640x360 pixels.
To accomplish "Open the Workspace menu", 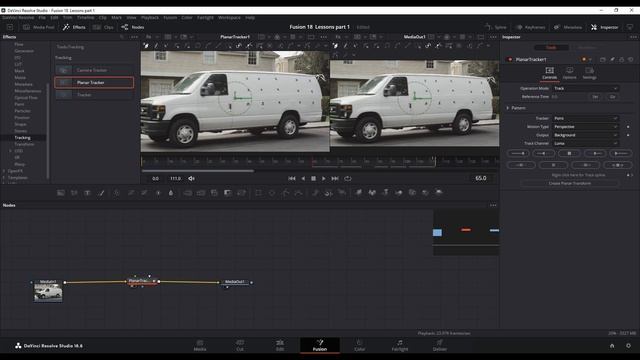I will (x=229, y=18).
